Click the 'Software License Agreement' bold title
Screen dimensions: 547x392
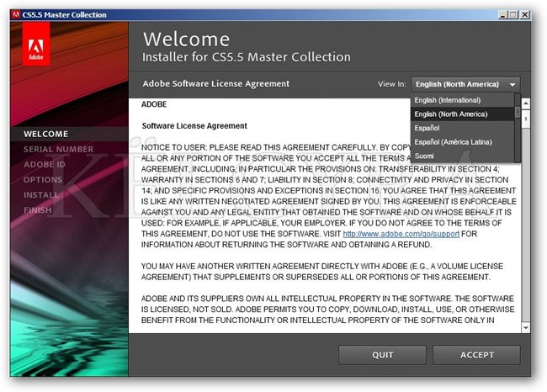(x=194, y=126)
